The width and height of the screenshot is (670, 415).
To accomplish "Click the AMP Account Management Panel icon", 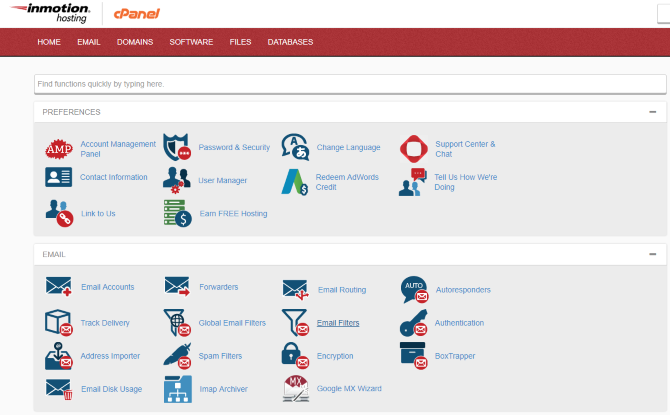I will (x=59, y=149).
